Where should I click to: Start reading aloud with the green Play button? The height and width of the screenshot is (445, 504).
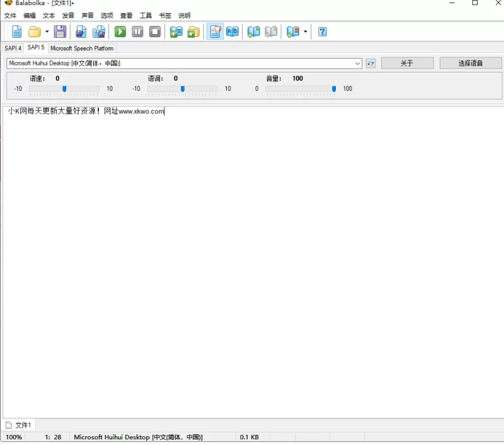tap(120, 32)
